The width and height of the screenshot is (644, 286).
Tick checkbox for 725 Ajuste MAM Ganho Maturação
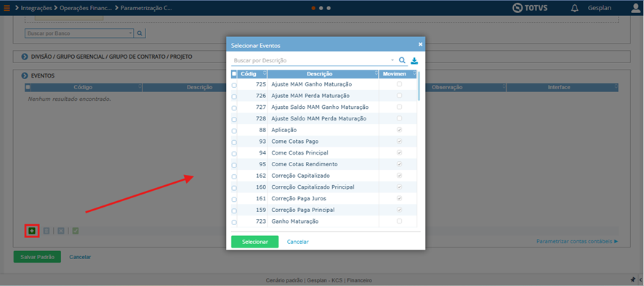click(234, 86)
